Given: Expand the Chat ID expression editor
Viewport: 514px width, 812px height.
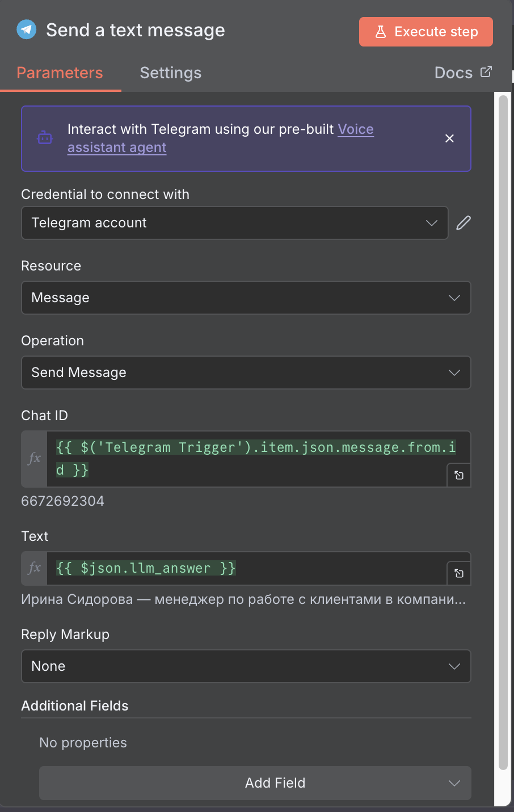Looking at the screenshot, I should (x=459, y=475).
